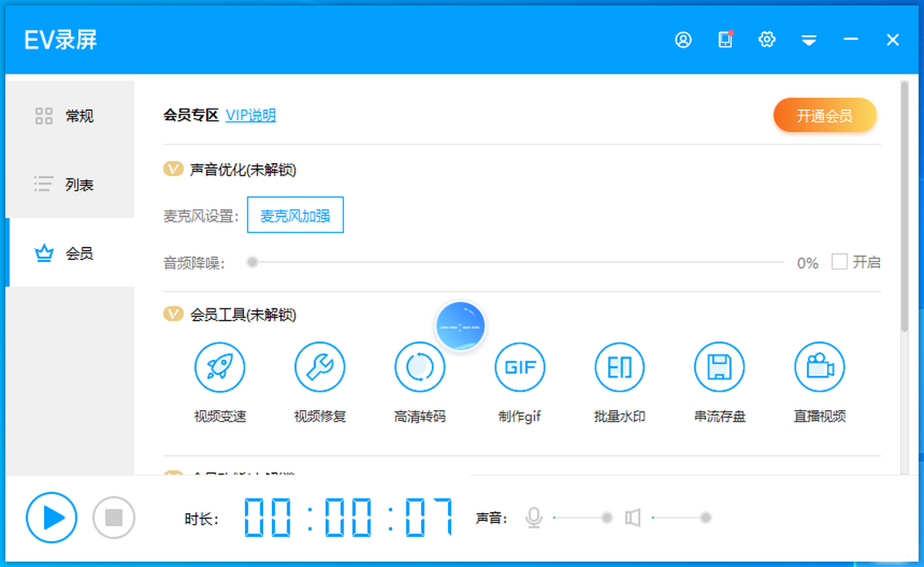Open the 串流存盘 save tool

click(719, 368)
